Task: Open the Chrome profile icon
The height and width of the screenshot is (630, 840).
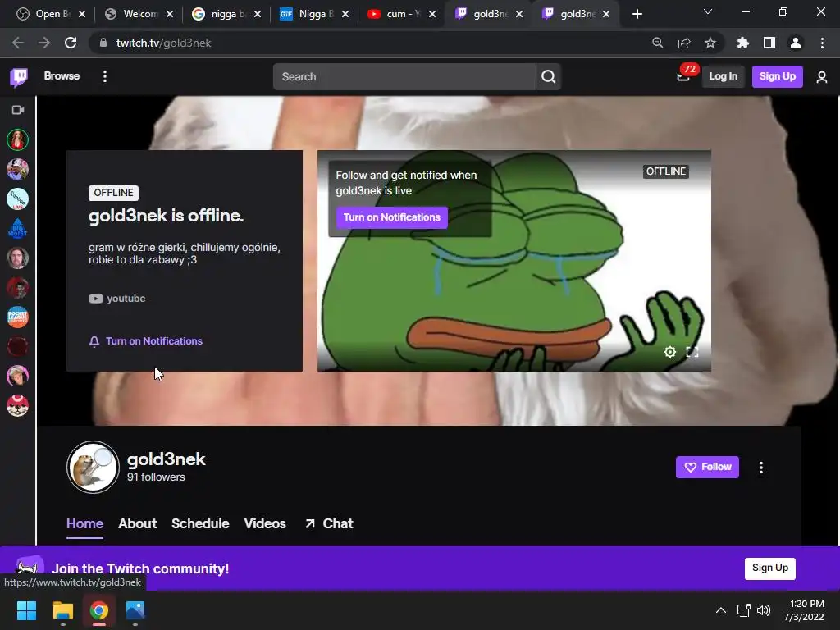Action: (x=796, y=43)
